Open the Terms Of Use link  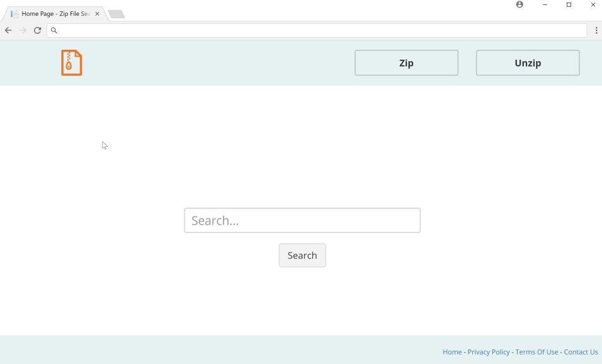coord(537,351)
